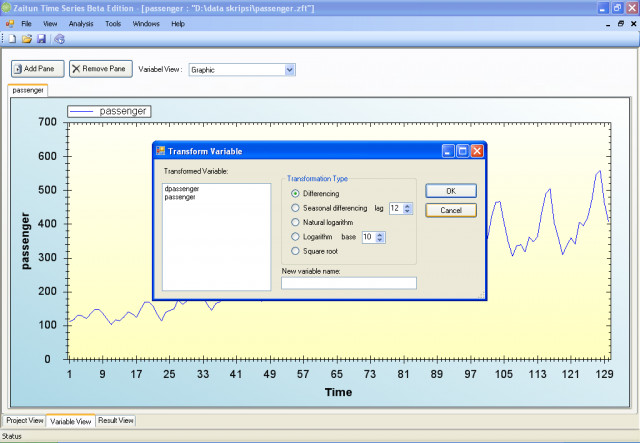Select the Square root transformation
This screenshot has width=640, height=443.
[295, 251]
